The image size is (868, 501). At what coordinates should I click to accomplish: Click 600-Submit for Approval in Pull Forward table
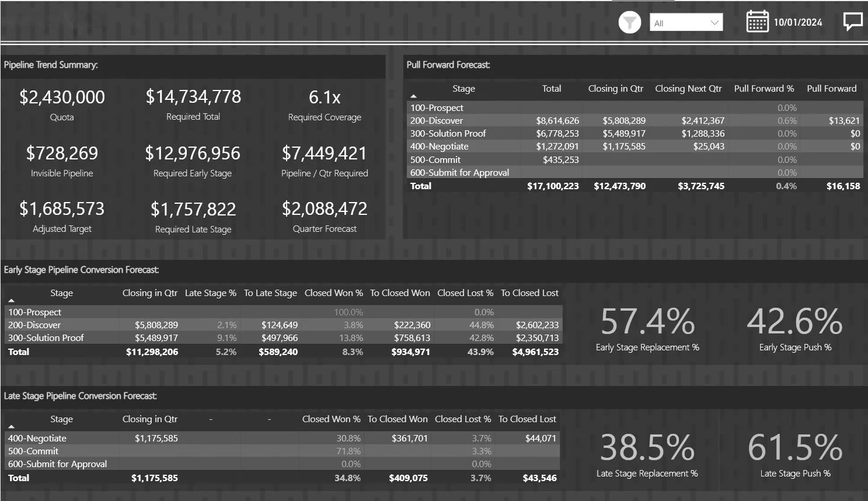(459, 173)
